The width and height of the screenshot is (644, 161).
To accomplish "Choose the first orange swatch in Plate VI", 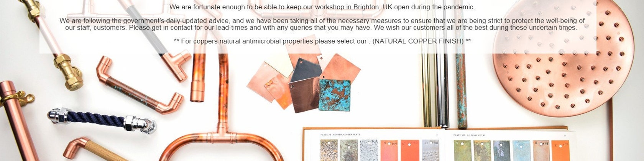I will (389, 151).
